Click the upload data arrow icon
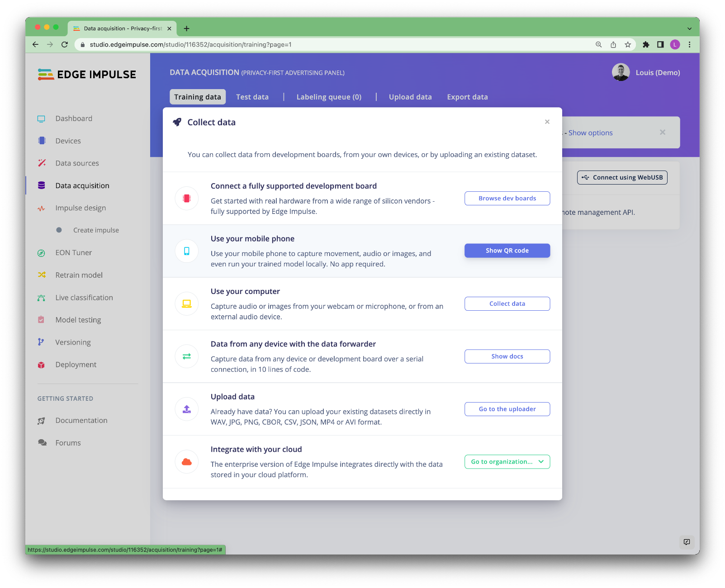The height and width of the screenshot is (588, 725). [x=187, y=409]
